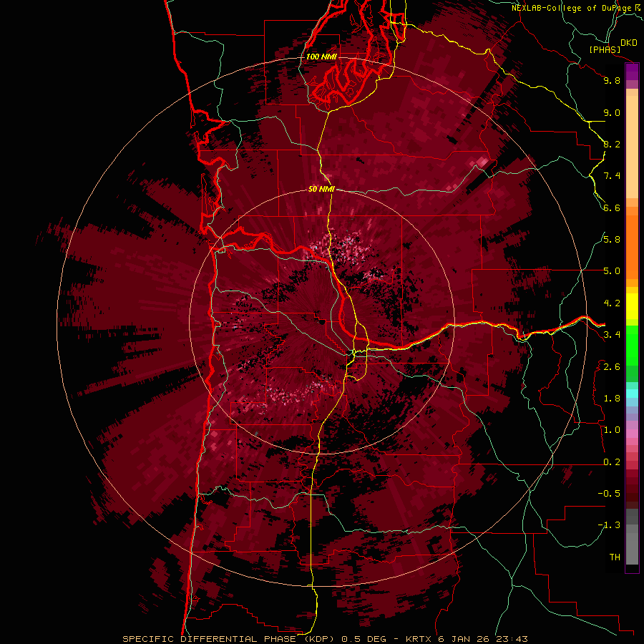Click the "0.5 DEG" elevation text
The width and height of the screenshot is (644, 644).
[364, 639]
